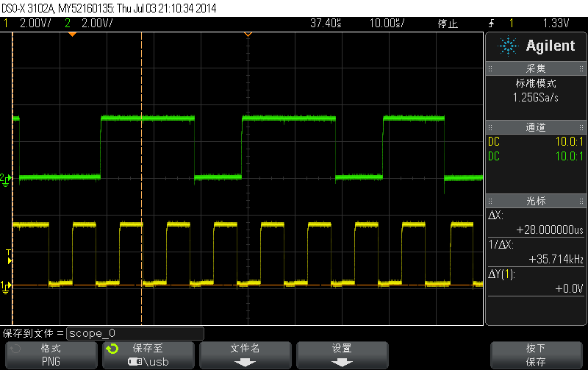Click the 1.33V trigger level readout
This screenshot has width=588, height=370.
click(x=556, y=24)
